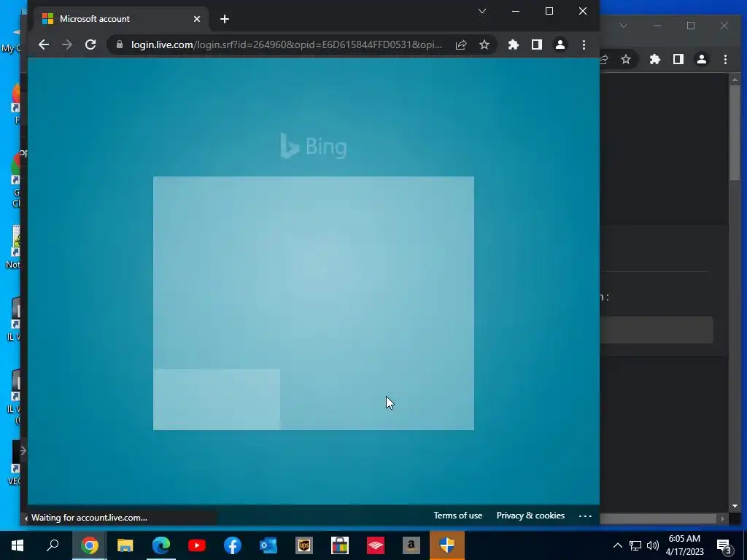
Task: Close the Microsoft account tab
Action: coord(197,19)
